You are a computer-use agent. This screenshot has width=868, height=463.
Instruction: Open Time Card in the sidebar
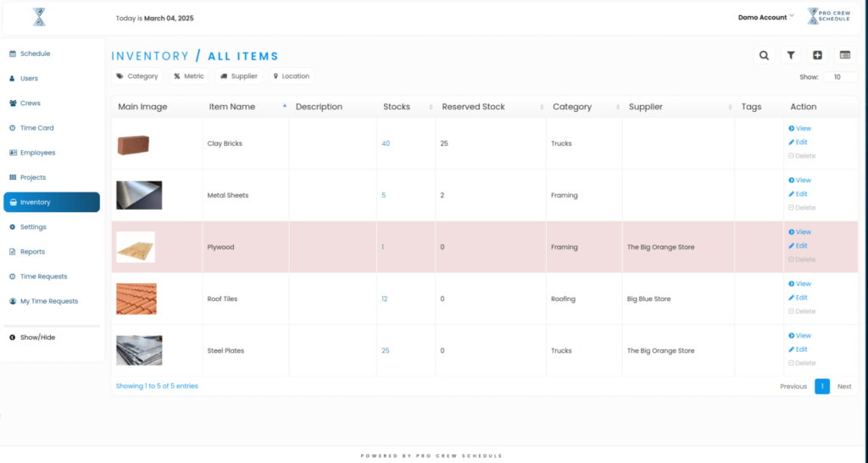pos(36,128)
